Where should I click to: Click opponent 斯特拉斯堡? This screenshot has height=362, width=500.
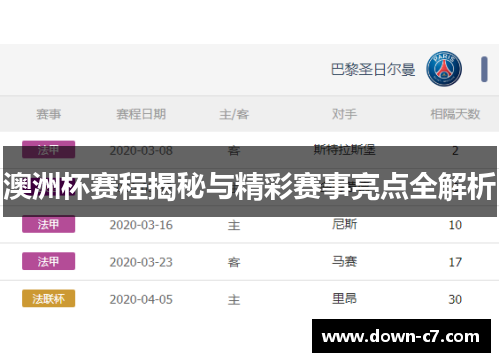[x=344, y=150]
